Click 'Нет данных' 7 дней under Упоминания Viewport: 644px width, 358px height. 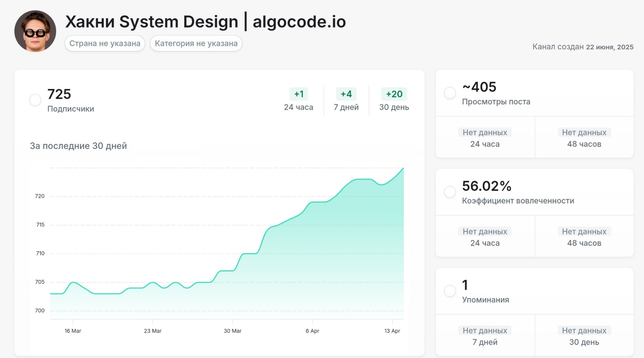point(485,330)
